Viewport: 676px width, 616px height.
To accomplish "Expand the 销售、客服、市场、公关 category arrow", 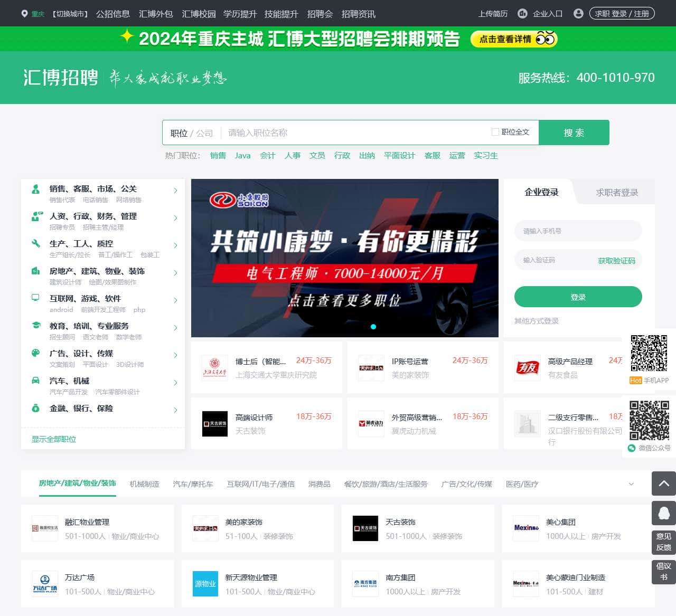I will point(175,191).
